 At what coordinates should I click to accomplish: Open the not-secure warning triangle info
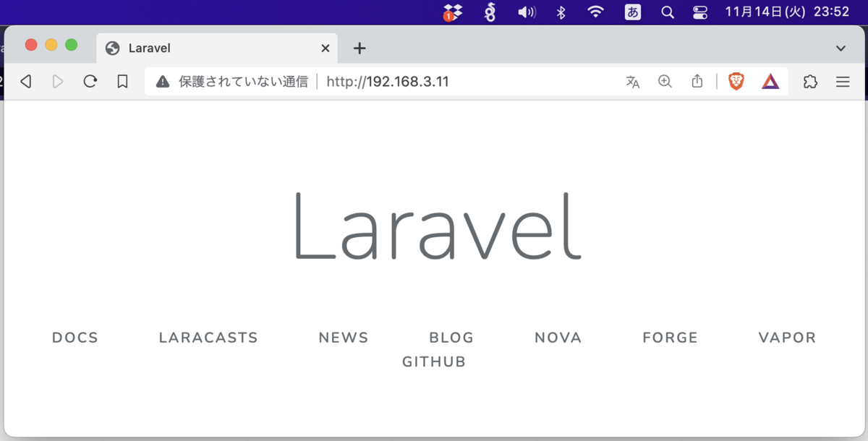(x=163, y=82)
